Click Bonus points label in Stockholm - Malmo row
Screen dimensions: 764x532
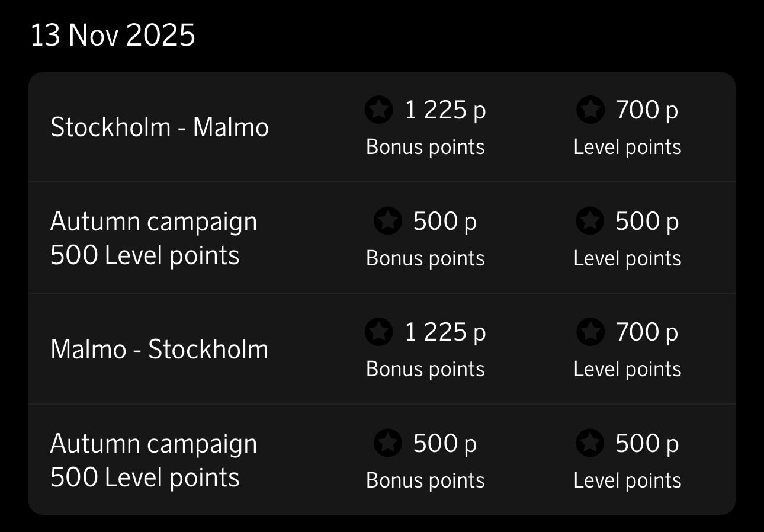pos(425,147)
